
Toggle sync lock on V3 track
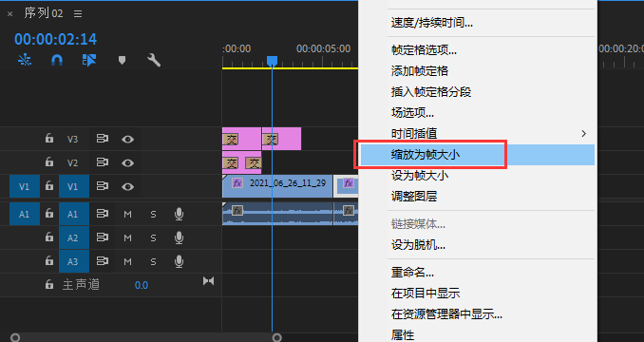[103, 139]
